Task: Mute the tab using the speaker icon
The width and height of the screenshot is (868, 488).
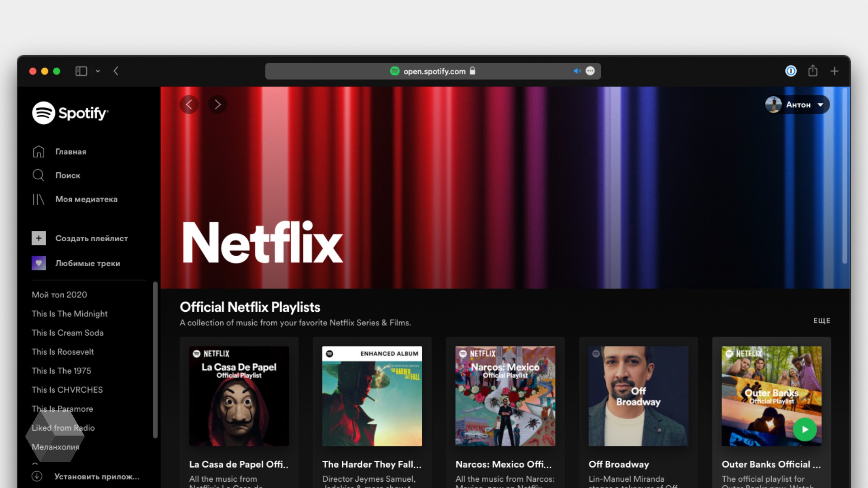Action: tap(577, 71)
